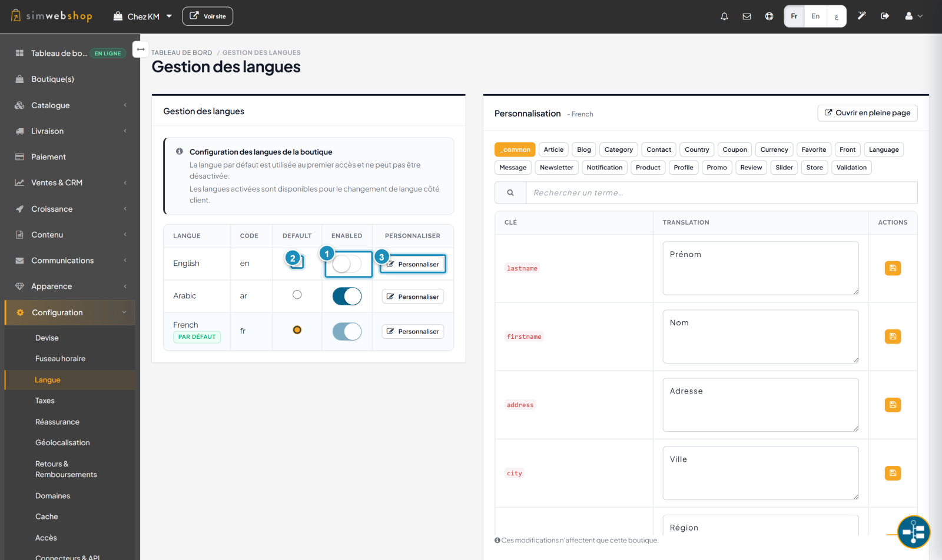Disable the Arabic language toggle
This screenshot has width=942, height=560.
(x=347, y=296)
